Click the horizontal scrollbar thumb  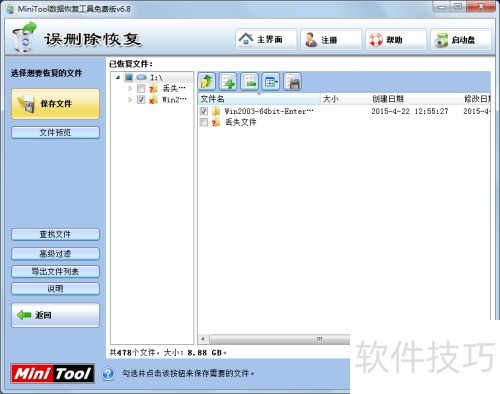[x=280, y=339]
